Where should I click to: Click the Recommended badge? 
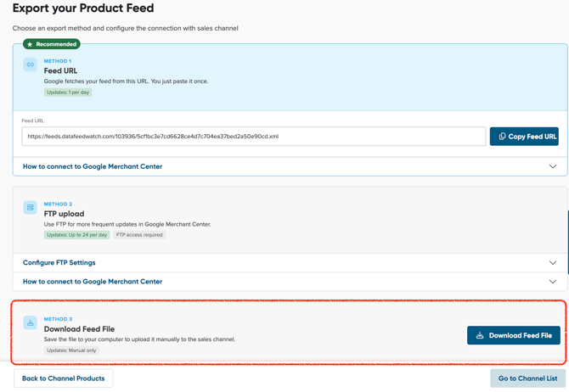(x=52, y=44)
